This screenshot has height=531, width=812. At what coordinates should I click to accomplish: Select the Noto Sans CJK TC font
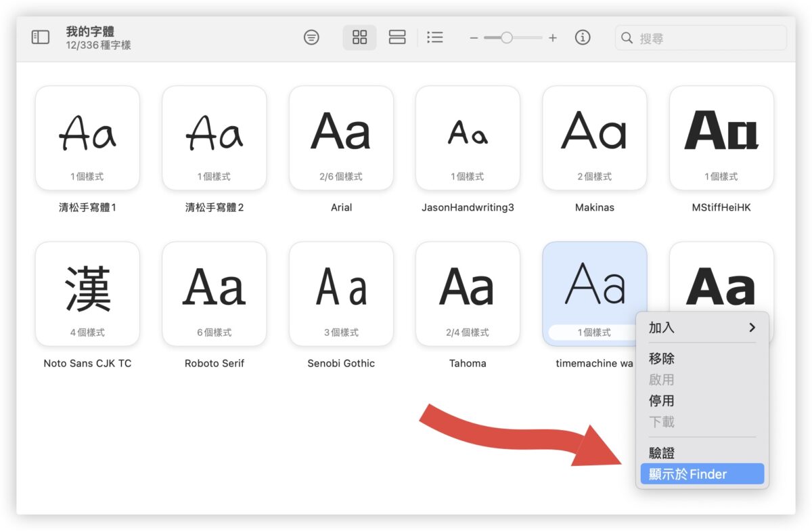point(87,294)
